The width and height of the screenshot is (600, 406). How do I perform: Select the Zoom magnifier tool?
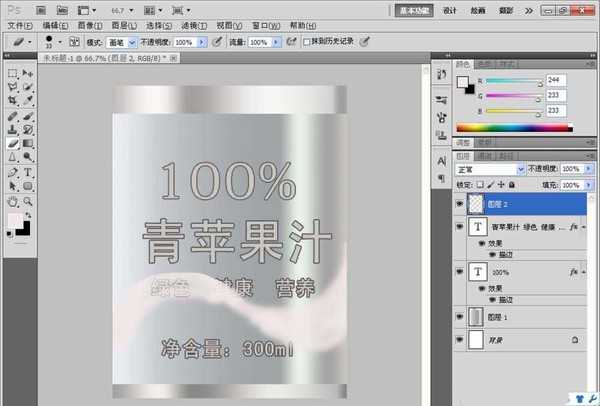(28, 199)
